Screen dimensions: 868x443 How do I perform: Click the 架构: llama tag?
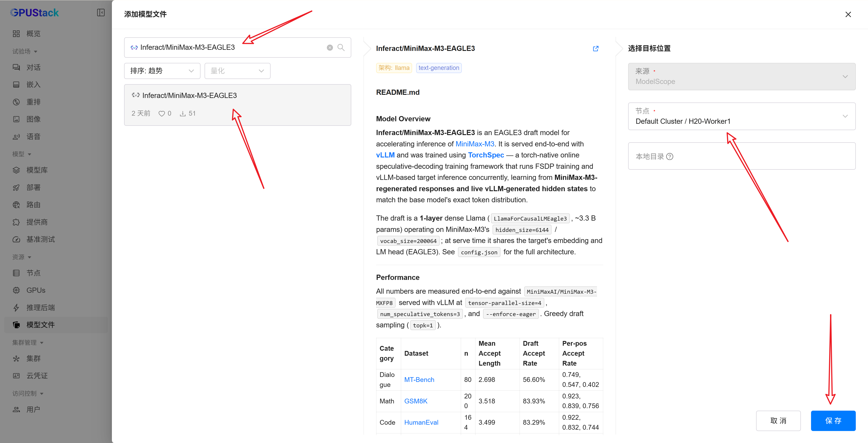[394, 68]
